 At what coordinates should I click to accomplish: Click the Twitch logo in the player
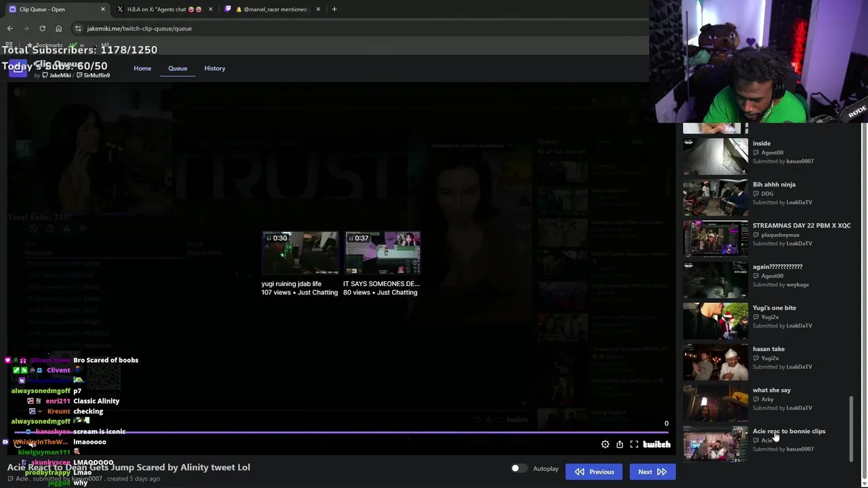pyautogui.click(x=656, y=445)
